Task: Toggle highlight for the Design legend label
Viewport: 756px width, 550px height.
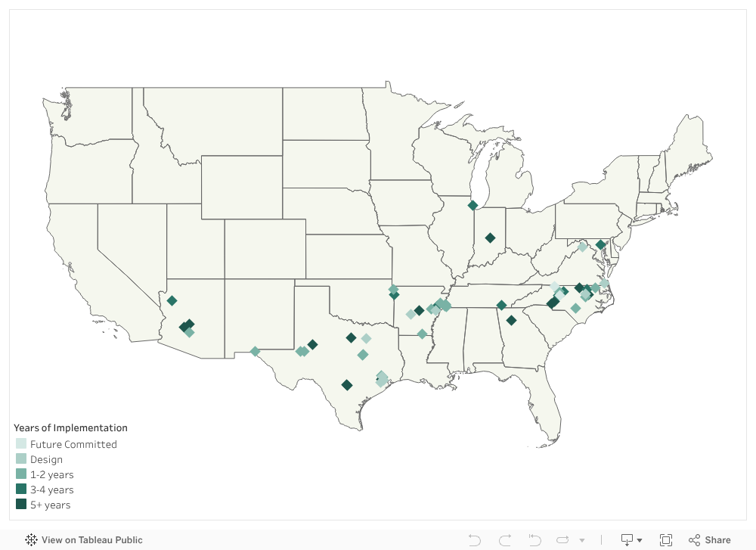Action: (46, 459)
